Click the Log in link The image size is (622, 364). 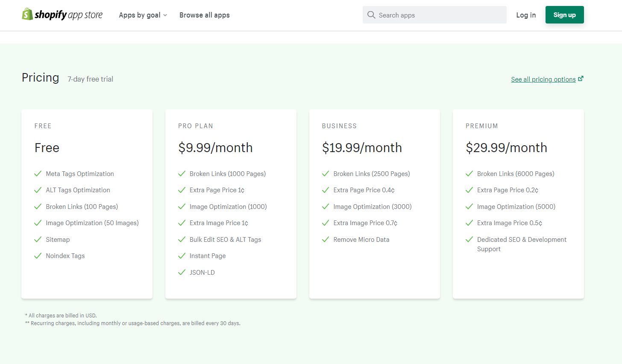click(526, 15)
